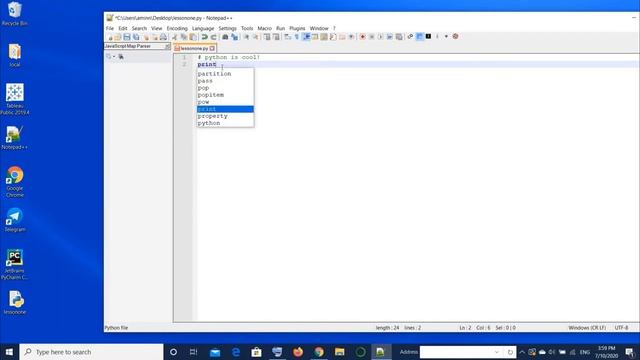Toggle the highlighted indent guide button
This screenshot has height=360, width=640.
pyautogui.click(x=306, y=37)
